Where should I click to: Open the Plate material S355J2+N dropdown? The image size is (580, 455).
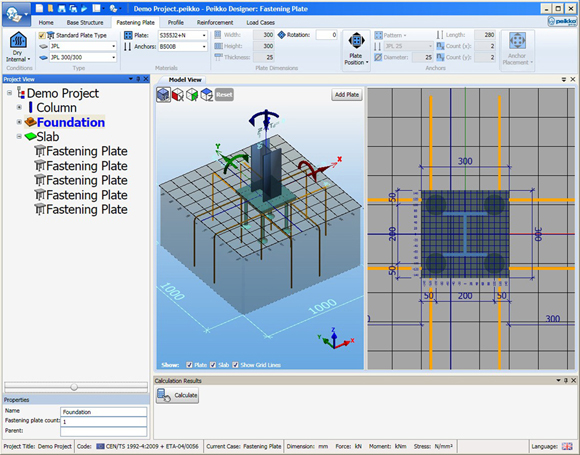click(183, 36)
